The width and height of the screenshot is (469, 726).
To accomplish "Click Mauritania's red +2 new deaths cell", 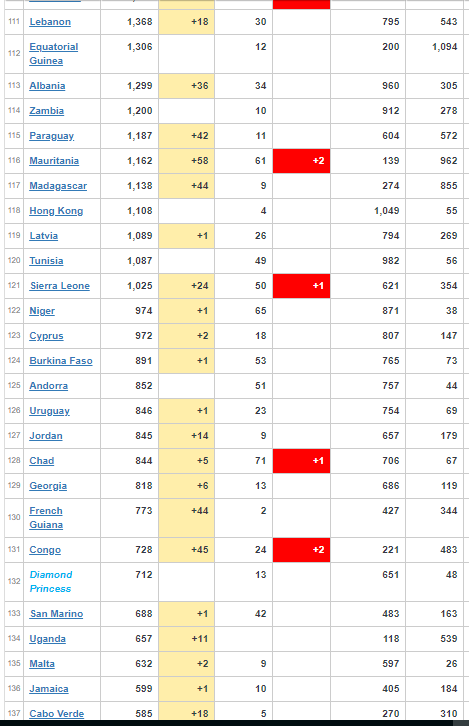I will [301, 161].
